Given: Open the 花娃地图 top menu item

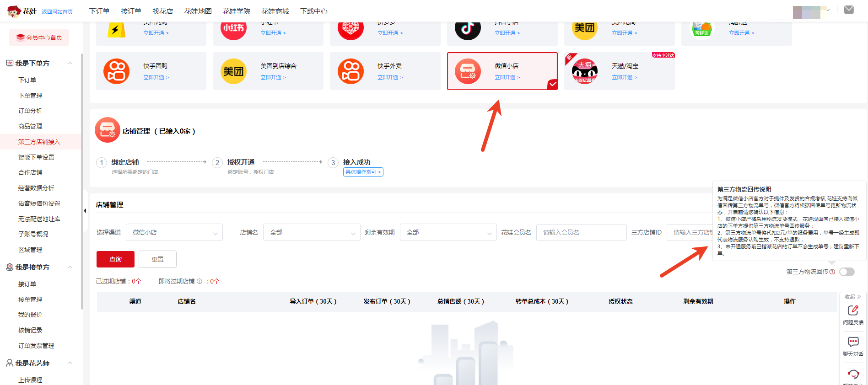Looking at the screenshot, I should pos(198,11).
